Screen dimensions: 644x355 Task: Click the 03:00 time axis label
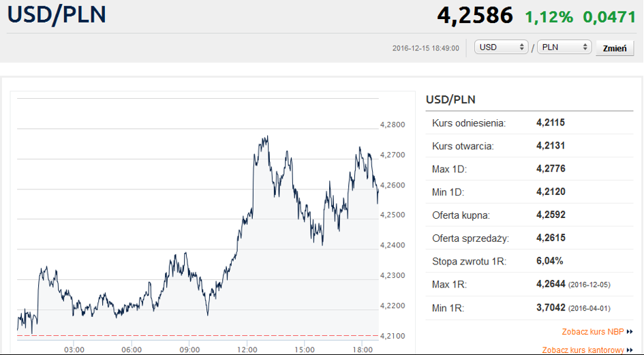coord(74,350)
